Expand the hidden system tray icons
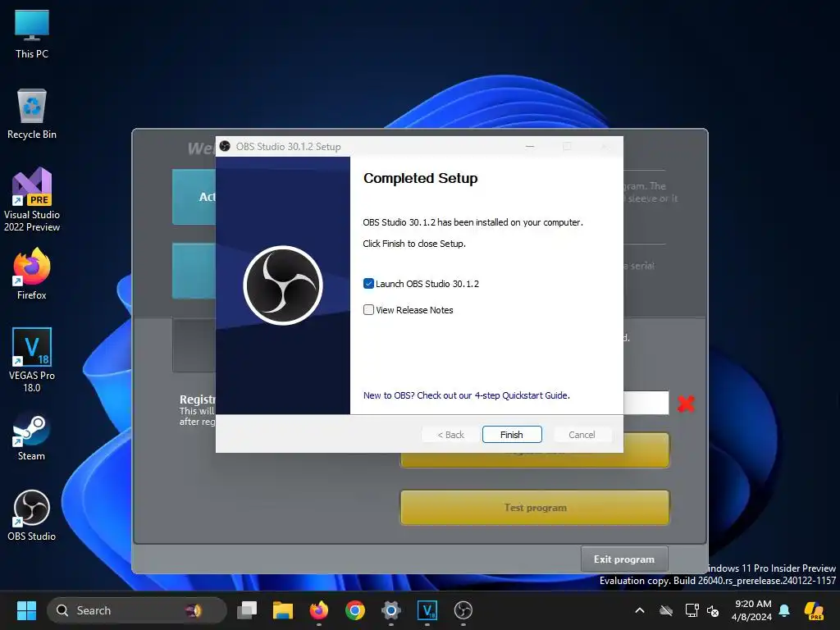Image resolution: width=840 pixels, height=630 pixels. tap(640, 610)
